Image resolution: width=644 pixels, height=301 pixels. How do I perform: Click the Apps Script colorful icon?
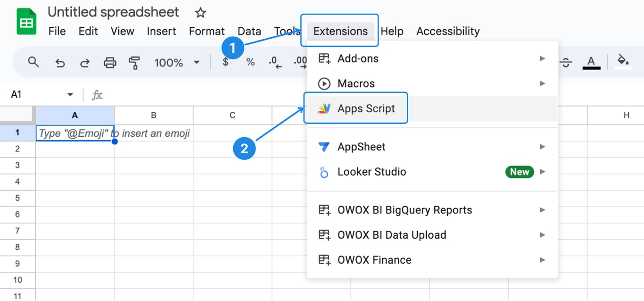[x=324, y=109]
